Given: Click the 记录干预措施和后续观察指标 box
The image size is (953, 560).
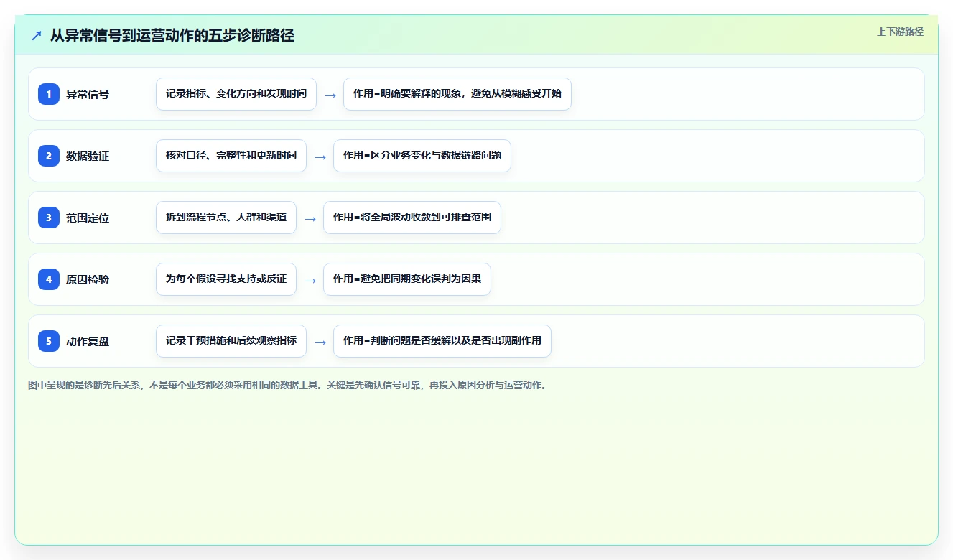Looking at the screenshot, I should point(231,341).
